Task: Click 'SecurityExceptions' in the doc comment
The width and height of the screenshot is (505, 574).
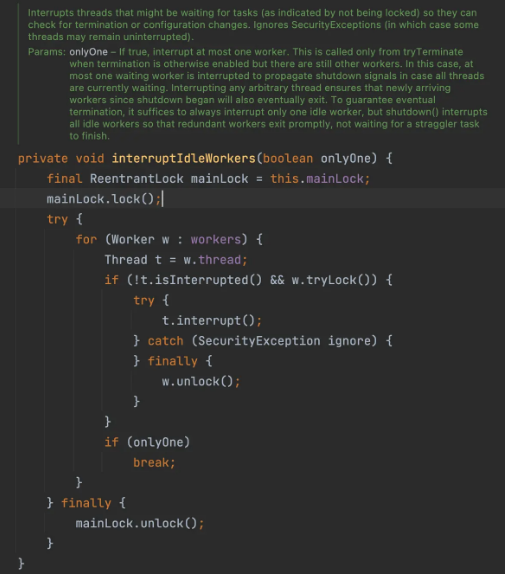Action: 336,25
